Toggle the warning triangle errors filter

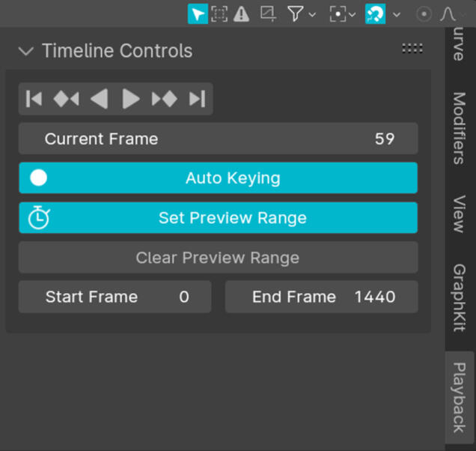pyautogui.click(x=241, y=13)
